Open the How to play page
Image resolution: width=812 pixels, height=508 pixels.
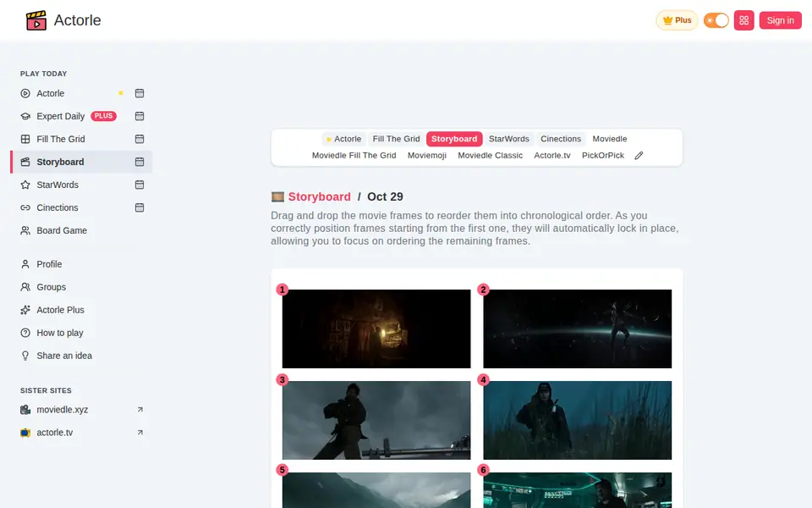(59, 332)
